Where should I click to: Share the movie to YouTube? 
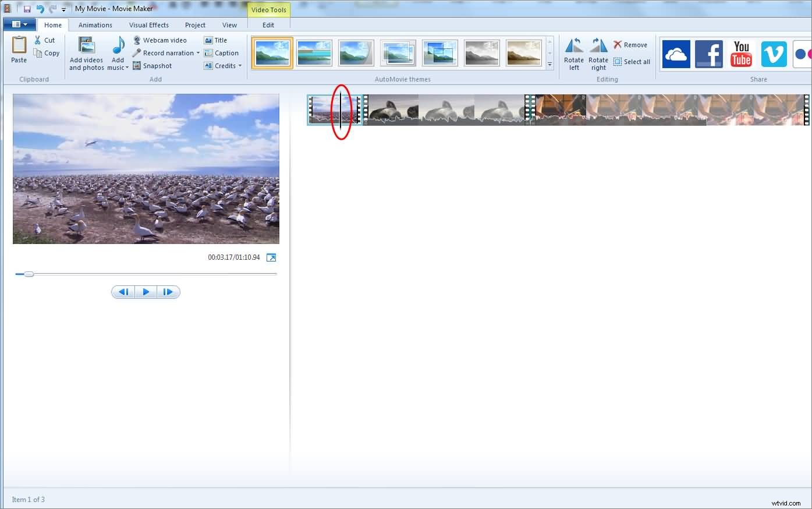coord(741,54)
